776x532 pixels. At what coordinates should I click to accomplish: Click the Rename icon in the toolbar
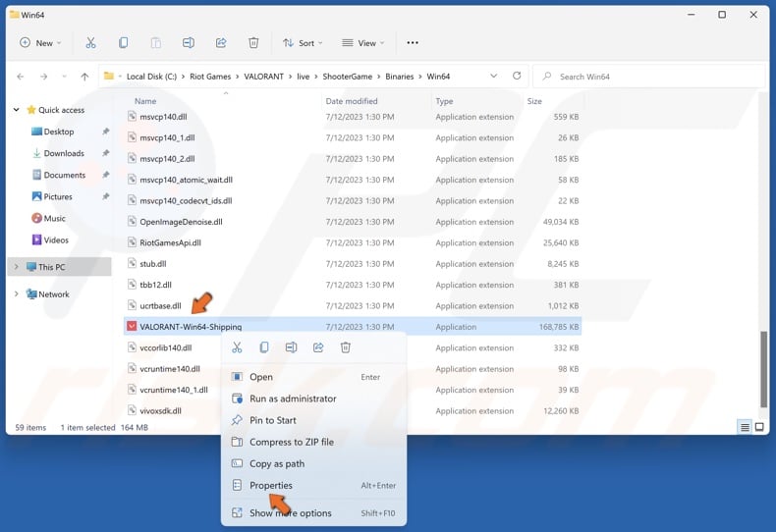(188, 43)
